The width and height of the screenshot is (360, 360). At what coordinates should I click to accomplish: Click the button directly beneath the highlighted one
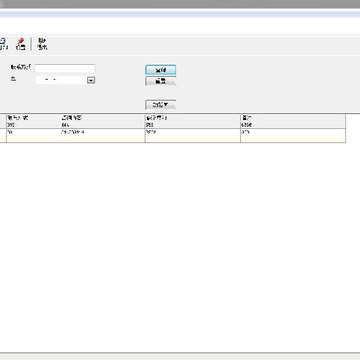(161, 81)
